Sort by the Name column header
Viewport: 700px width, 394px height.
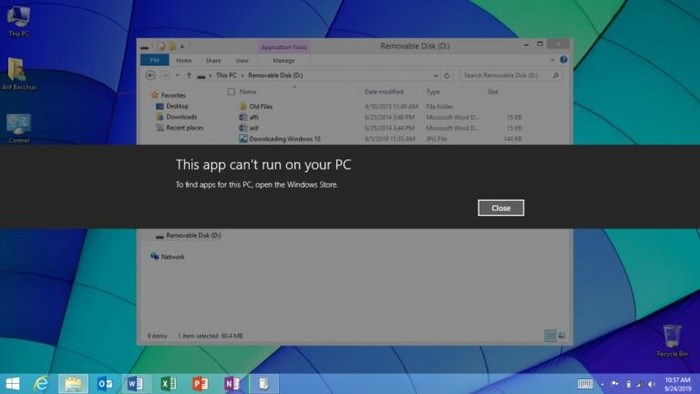[x=248, y=91]
